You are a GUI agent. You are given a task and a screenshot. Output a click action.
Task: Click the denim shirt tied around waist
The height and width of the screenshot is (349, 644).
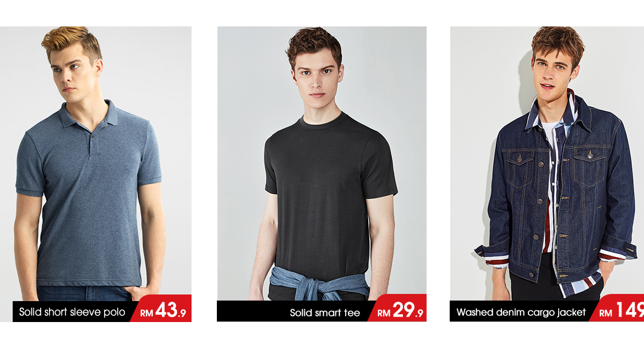click(x=318, y=283)
